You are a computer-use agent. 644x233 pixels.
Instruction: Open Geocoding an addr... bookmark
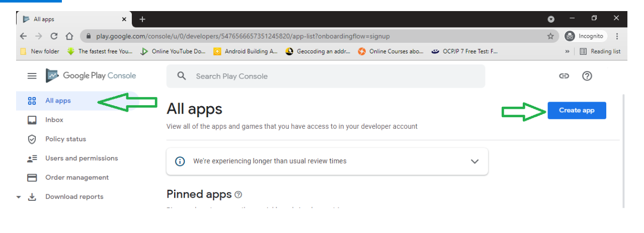[x=318, y=51]
